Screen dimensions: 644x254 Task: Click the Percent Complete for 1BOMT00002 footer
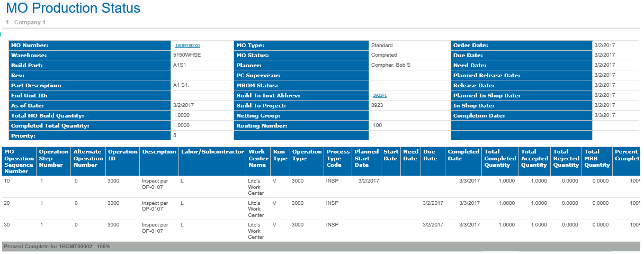point(57,247)
